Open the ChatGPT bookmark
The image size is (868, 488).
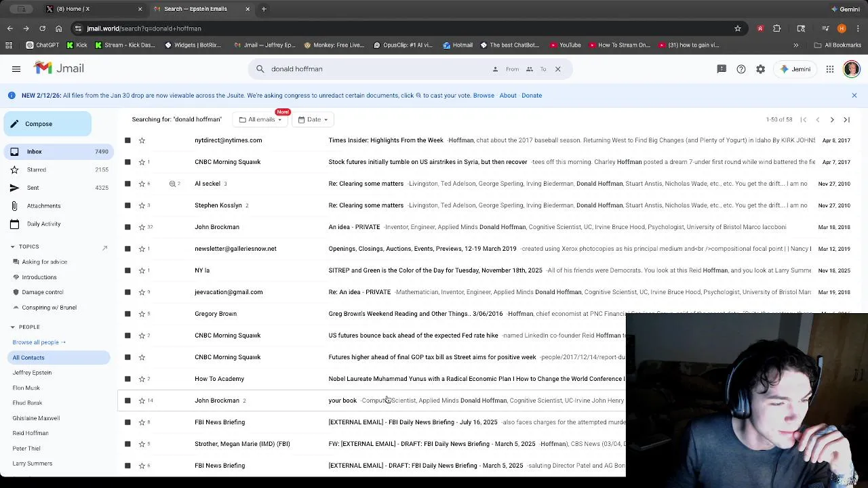tap(42, 45)
